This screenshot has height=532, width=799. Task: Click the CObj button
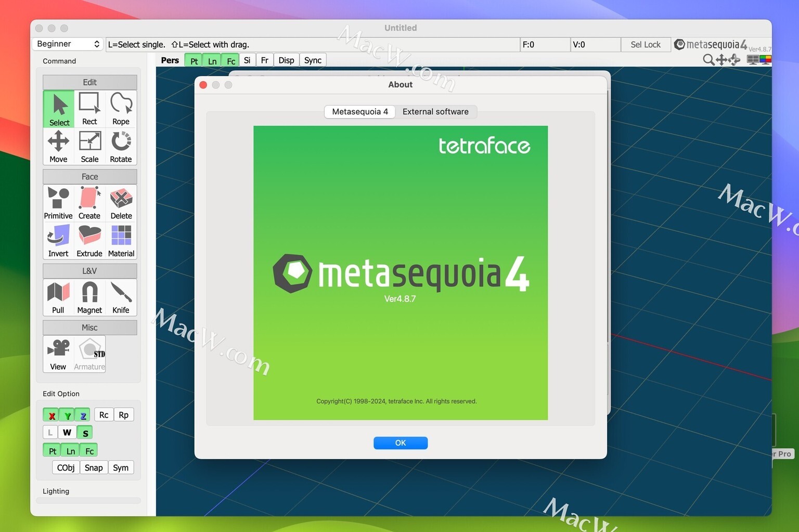coord(66,468)
